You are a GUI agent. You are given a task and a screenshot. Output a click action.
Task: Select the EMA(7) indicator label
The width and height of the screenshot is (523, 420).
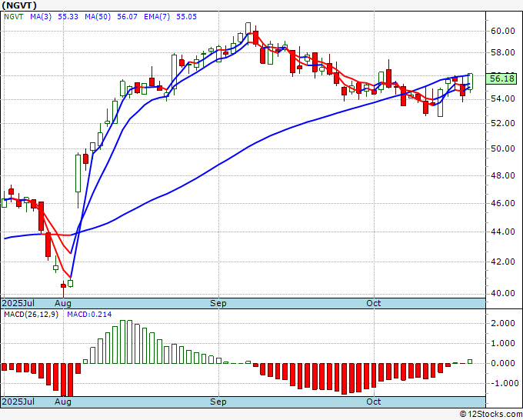coord(157,17)
